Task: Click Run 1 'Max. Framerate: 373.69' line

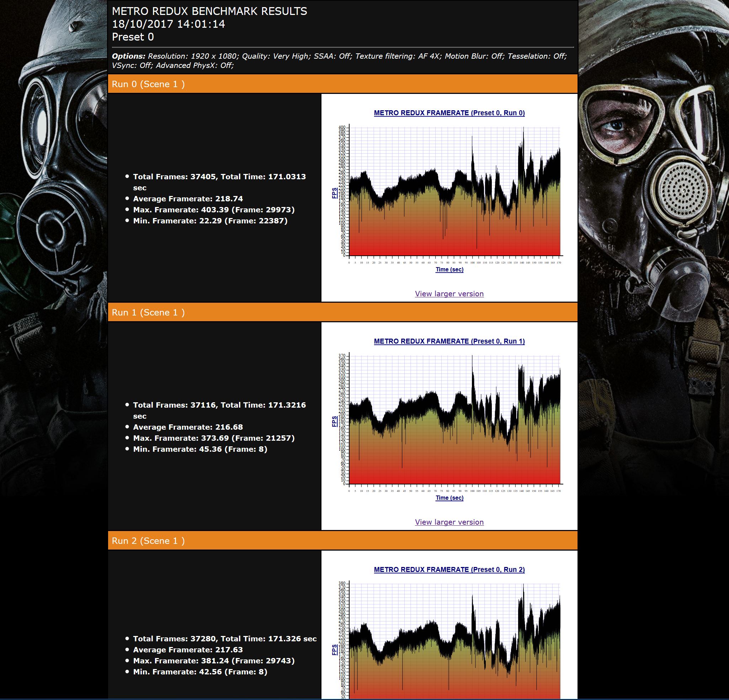Action: (213, 438)
